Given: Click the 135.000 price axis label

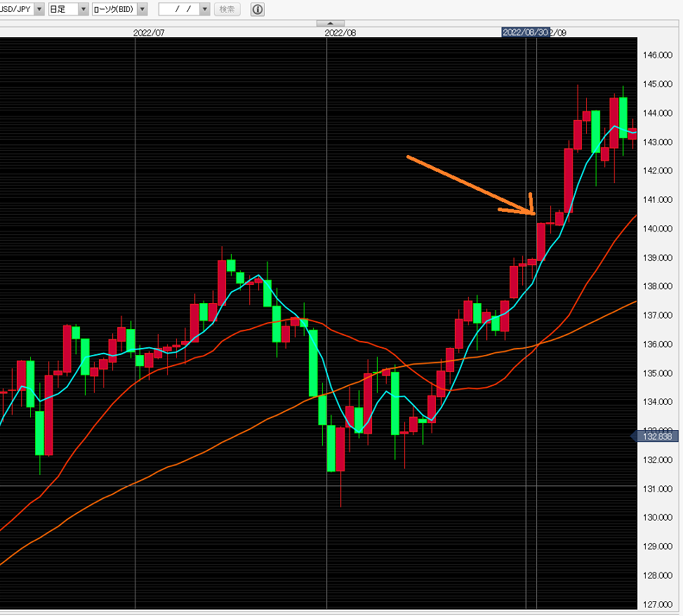Looking at the screenshot, I should coord(658,373).
